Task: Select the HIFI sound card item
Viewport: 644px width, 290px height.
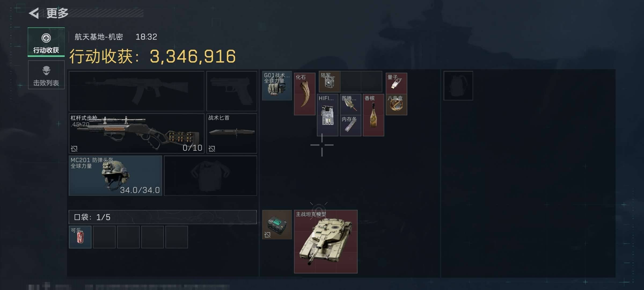Action: click(x=327, y=115)
